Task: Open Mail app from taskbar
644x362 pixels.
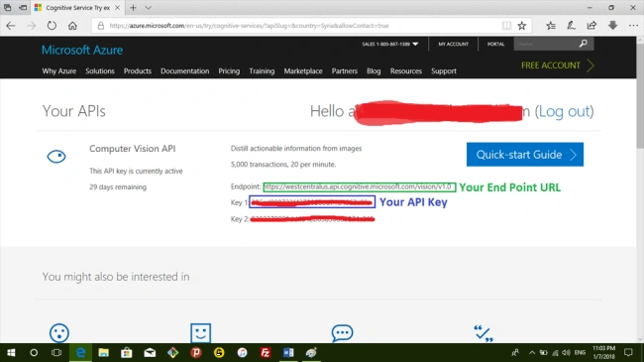Action: tap(150, 353)
